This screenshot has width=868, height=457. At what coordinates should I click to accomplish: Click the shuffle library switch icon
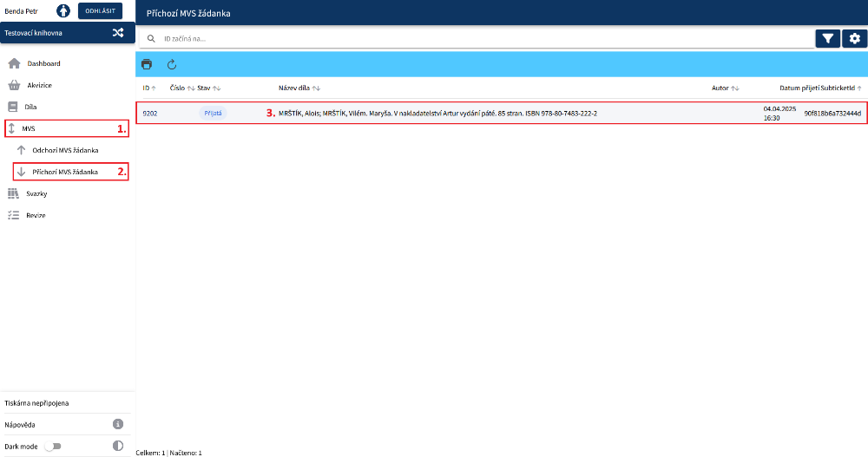click(x=118, y=33)
